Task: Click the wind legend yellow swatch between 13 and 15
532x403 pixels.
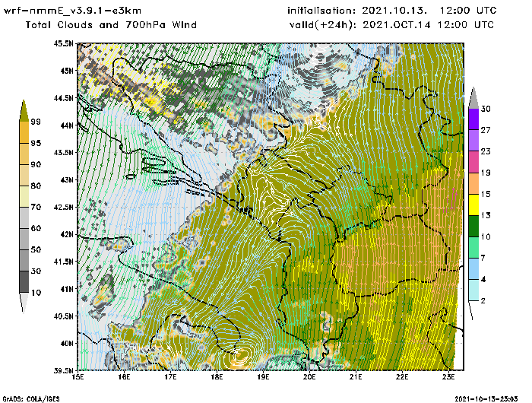Action: (x=473, y=205)
